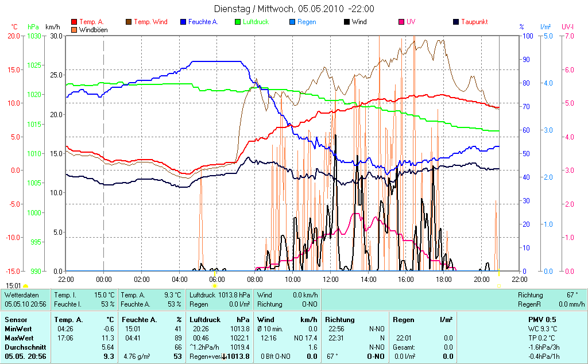Viewport: 588px width, 364px height.
Task: Click the hPa axis unit label
Action: click(33, 27)
